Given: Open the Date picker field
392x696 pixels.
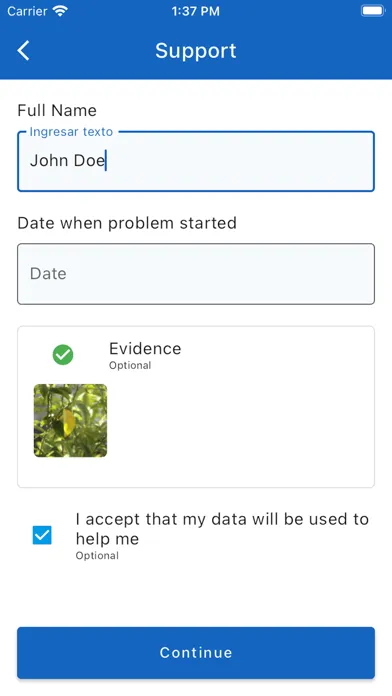Looking at the screenshot, I should click(x=196, y=274).
